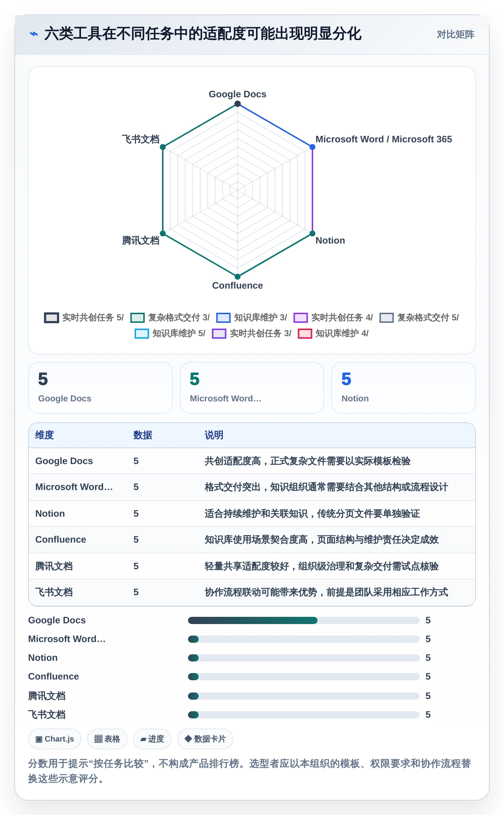Screen dimensions: 504x815
Task: Click the 表格 tag chip
Action: coord(107,739)
